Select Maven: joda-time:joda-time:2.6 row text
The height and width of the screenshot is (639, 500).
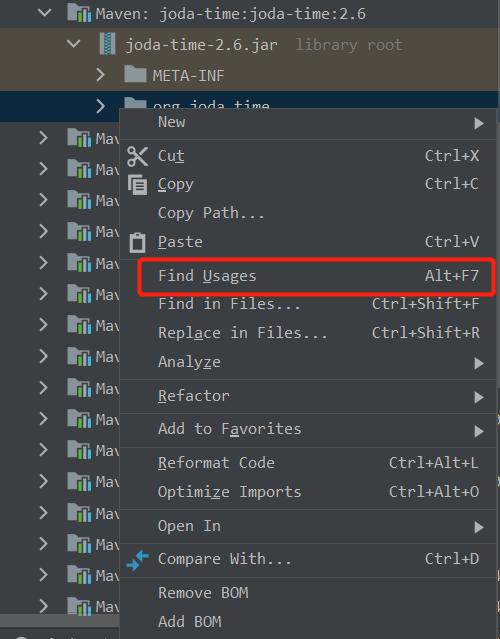(x=230, y=14)
